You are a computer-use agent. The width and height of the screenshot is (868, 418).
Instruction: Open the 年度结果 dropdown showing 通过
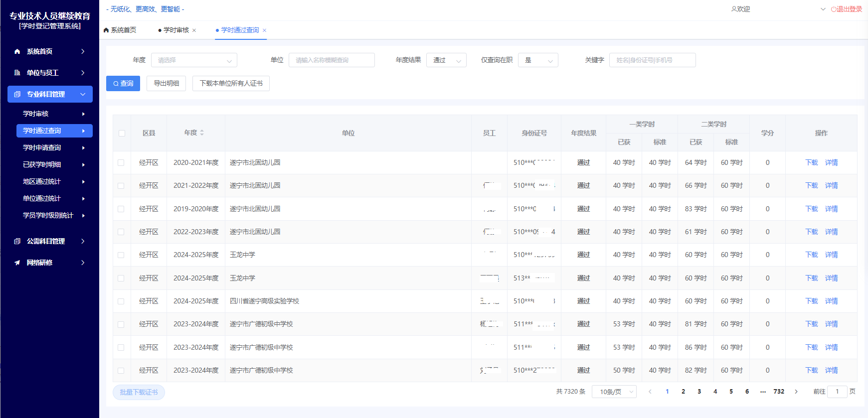pyautogui.click(x=446, y=60)
